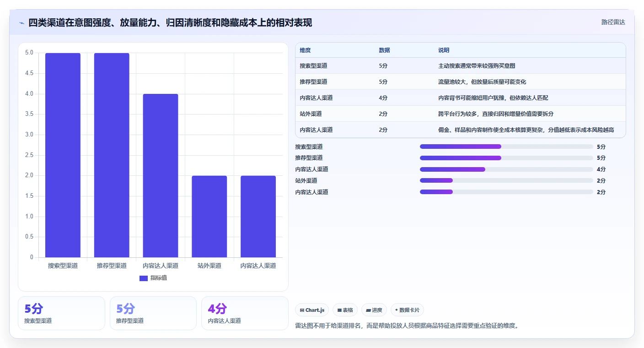Click the 内容达人渠道 progress bar showing 4分

pos(506,169)
